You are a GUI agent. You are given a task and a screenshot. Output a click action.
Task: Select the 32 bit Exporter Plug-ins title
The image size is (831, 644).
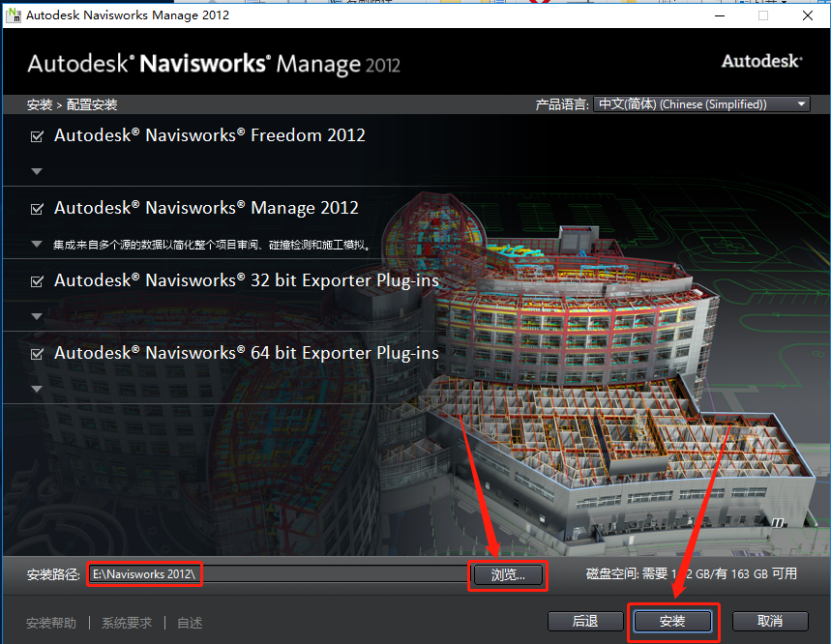click(247, 280)
